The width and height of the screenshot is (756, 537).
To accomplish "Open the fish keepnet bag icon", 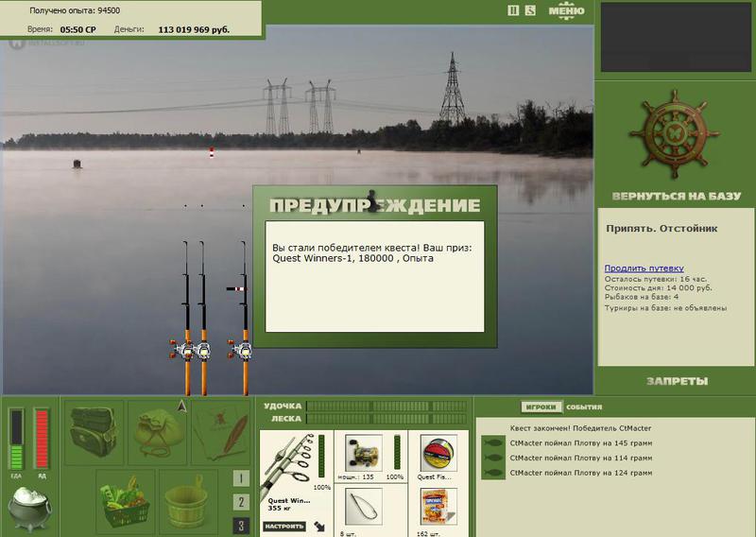I will [x=158, y=432].
